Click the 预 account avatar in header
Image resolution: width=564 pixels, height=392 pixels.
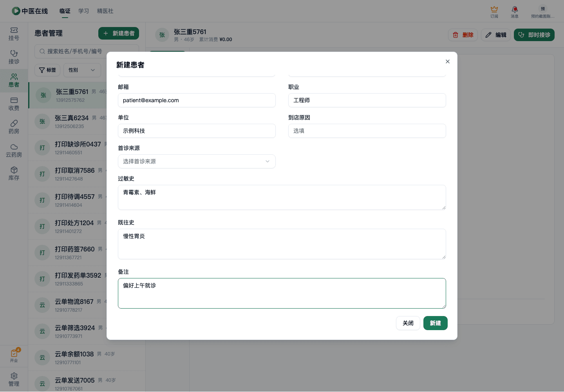tap(543, 9)
